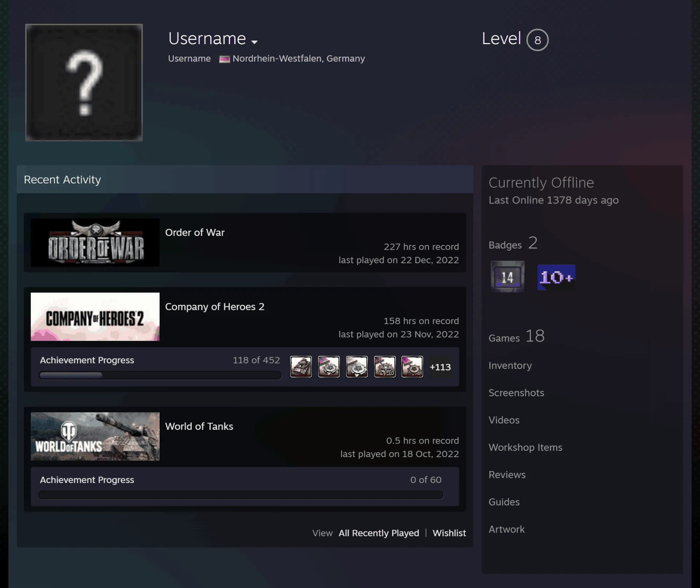The height and width of the screenshot is (588, 700).
Task: Click the third silver medal achievement icon
Action: [x=357, y=367]
